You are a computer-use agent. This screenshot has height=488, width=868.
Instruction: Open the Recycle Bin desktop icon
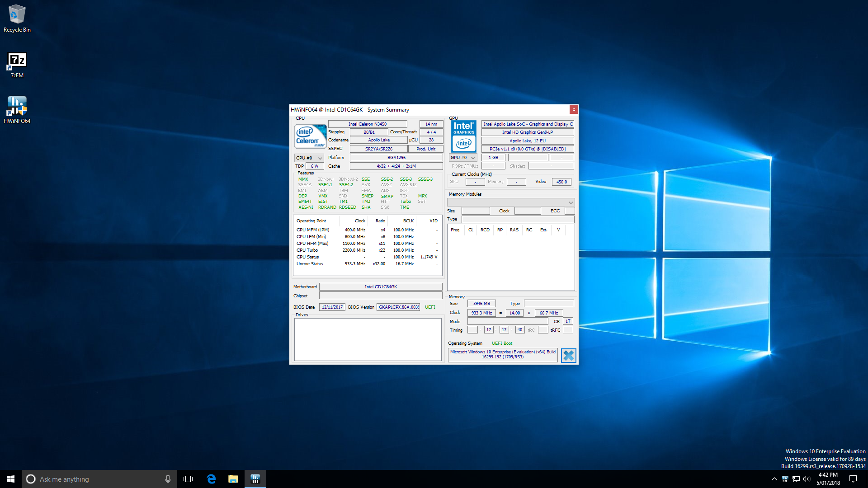coord(17,19)
